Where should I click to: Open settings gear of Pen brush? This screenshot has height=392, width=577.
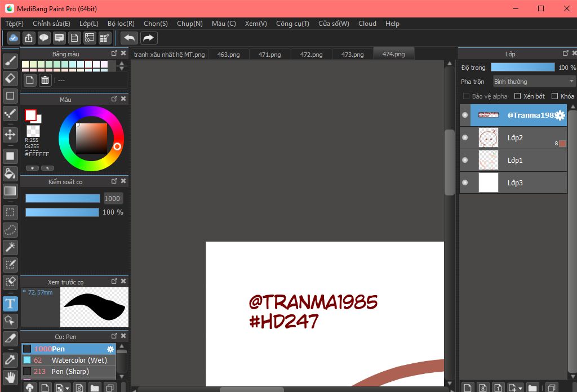(x=110, y=349)
